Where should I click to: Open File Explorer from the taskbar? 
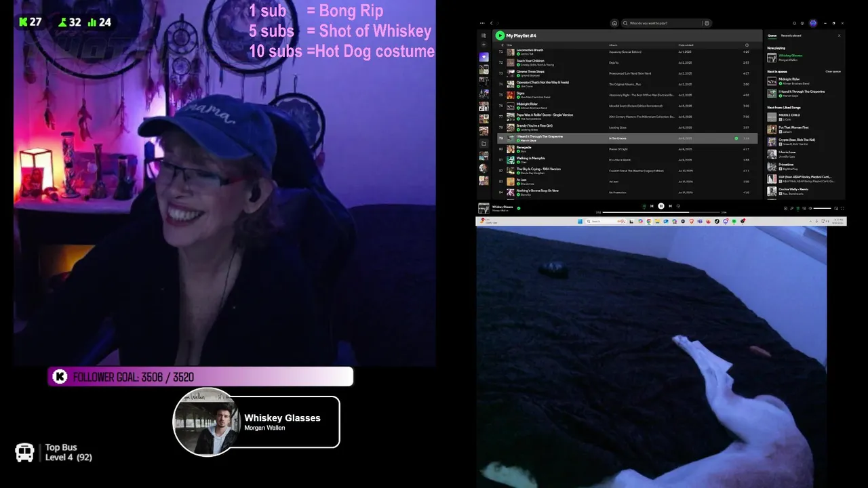657,221
